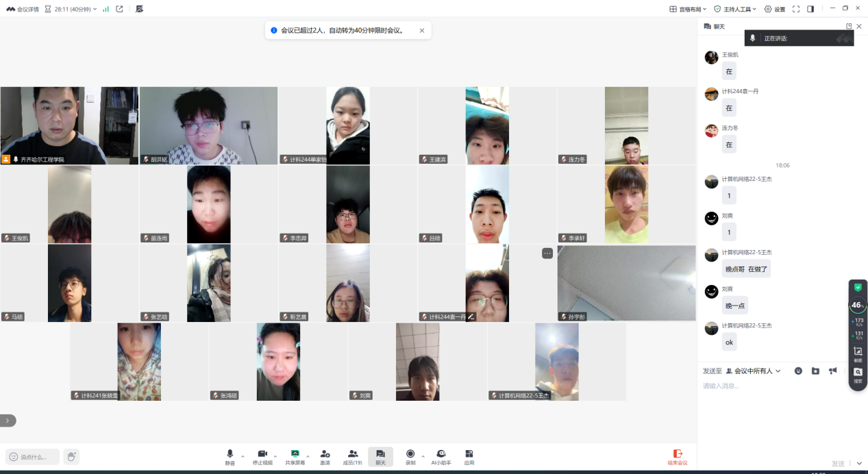868x474 pixels.
Task: Open 会议详情 meeting details
Action: (x=23, y=9)
